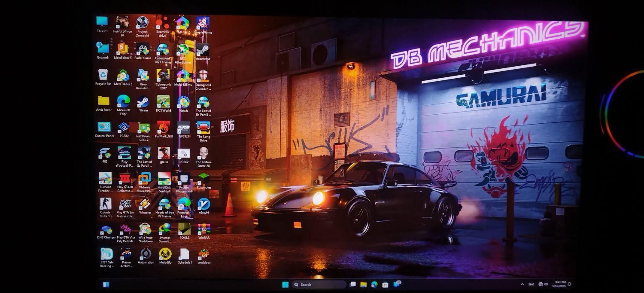Viewport: 644px width, 293px height.
Task: Open Cyberpunk 2077 Trainer shortcut
Action: click(163, 53)
